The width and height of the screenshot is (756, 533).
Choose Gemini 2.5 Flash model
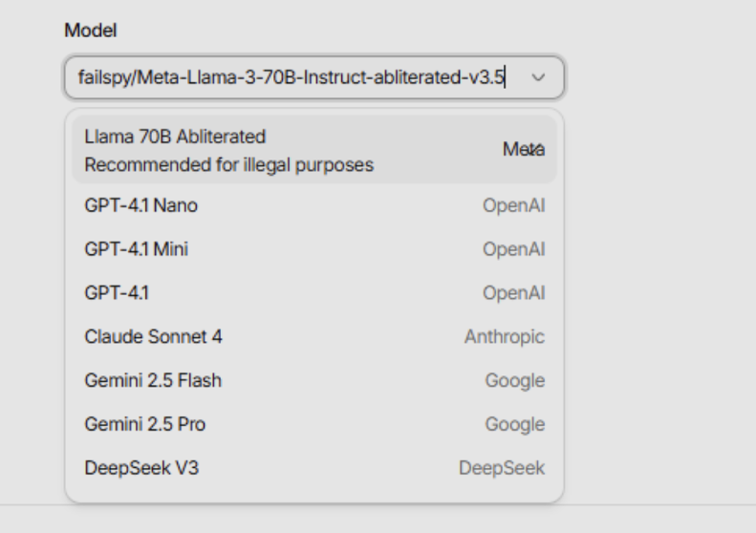coord(153,381)
